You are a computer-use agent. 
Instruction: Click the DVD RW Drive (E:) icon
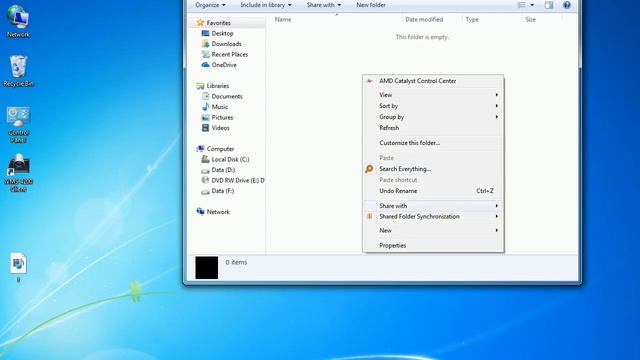pos(205,180)
